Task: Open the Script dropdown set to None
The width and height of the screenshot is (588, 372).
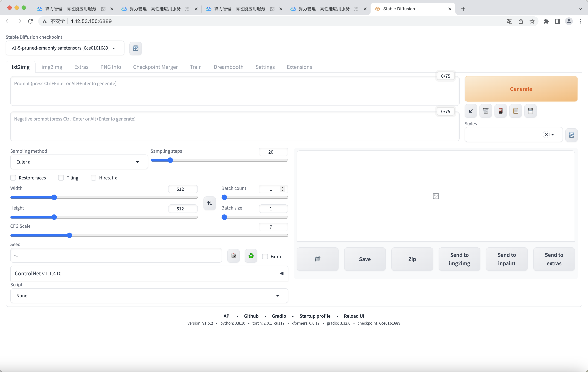Action: pos(149,296)
